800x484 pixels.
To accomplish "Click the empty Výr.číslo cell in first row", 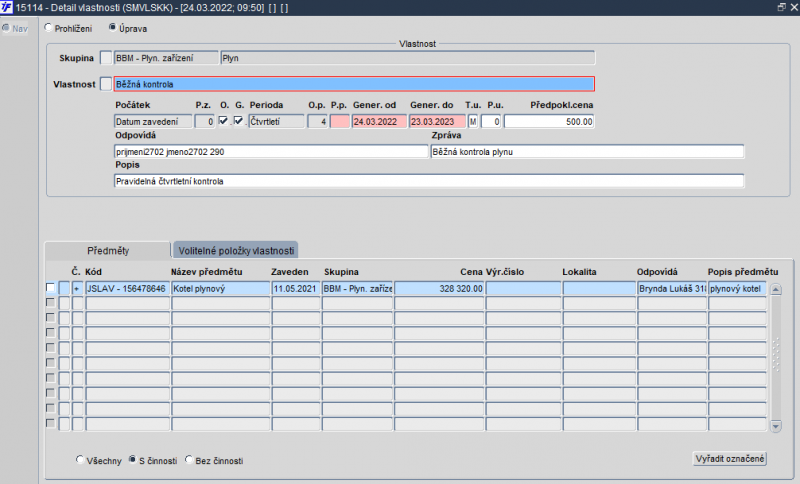I will click(523, 288).
